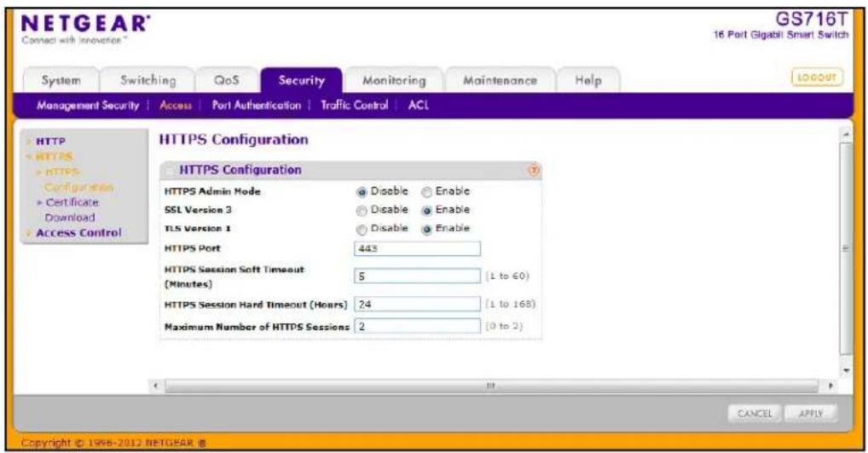The width and height of the screenshot is (868, 453).
Task: Open the Monitoring tab
Action: click(394, 80)
